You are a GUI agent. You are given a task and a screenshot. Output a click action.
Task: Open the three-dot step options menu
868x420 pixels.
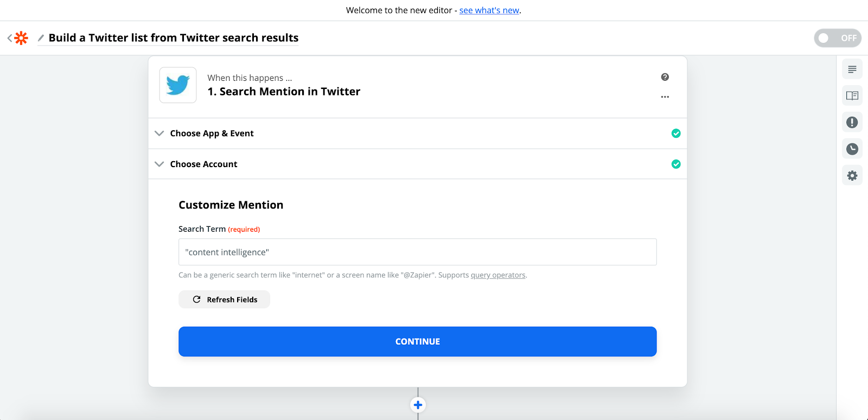665,97
